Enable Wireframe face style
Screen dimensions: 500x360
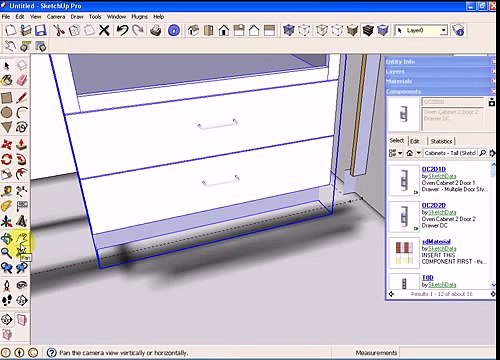(304, 31)
